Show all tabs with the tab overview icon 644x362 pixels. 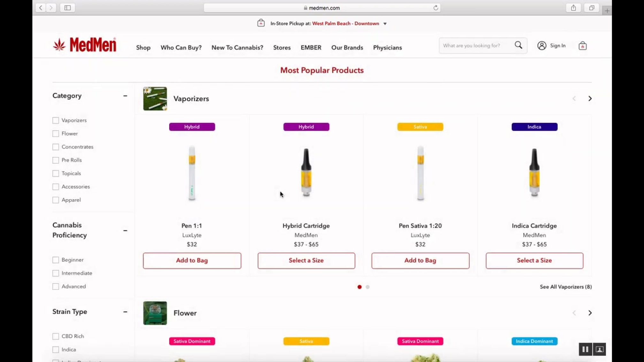pyautogui.click(x=592, y=8)
